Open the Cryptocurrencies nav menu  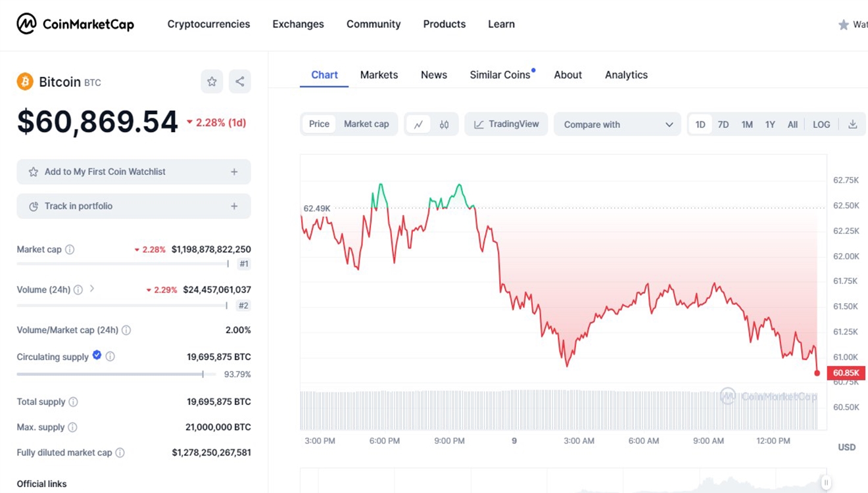(x=208, y=24)
